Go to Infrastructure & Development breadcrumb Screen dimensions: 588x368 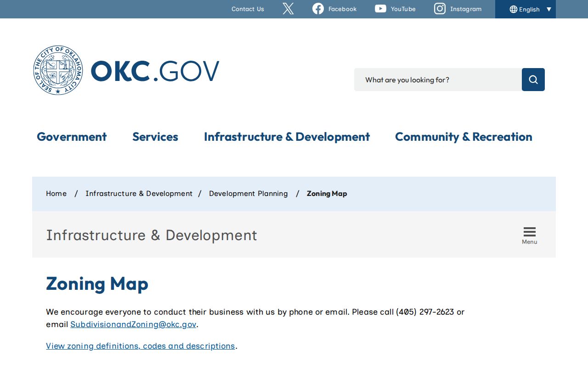pyautogui.click(x=139, y=194)
